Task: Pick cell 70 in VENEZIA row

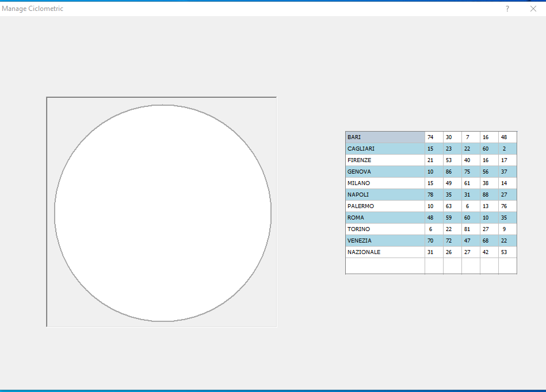Action: pos(434,240)
